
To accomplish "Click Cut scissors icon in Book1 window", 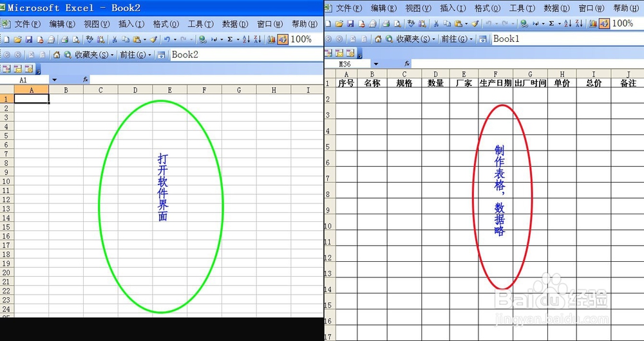I will (x=436, y=24).
